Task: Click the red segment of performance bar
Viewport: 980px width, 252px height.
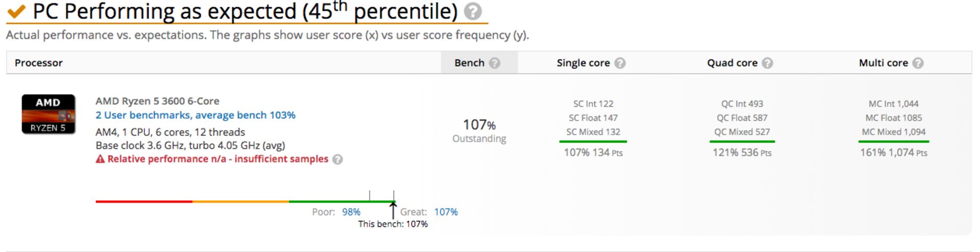Action: click(x=144, y=201)
